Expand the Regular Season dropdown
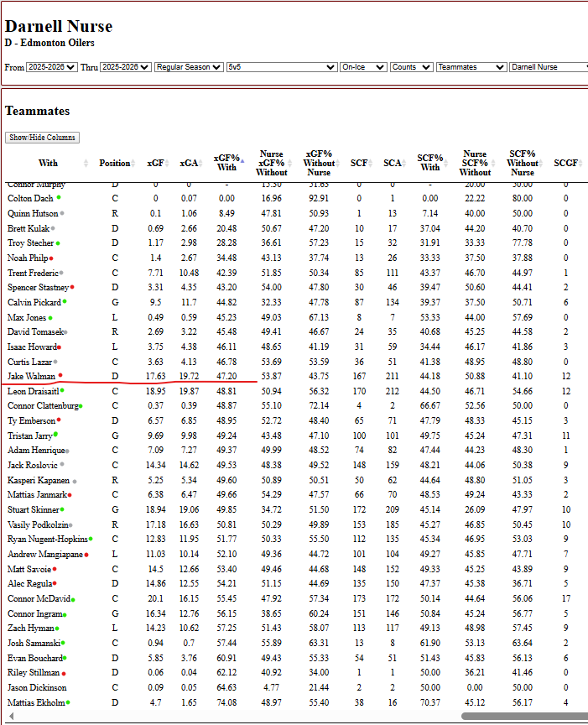The height and width of the screenshot is (725, 588). click(x=189, y=67)
